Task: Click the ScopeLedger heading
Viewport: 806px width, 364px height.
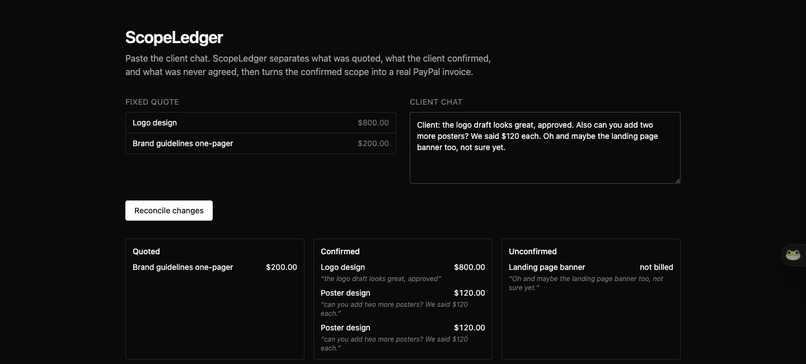Action: pyautogui.click(x=174, y=38)
